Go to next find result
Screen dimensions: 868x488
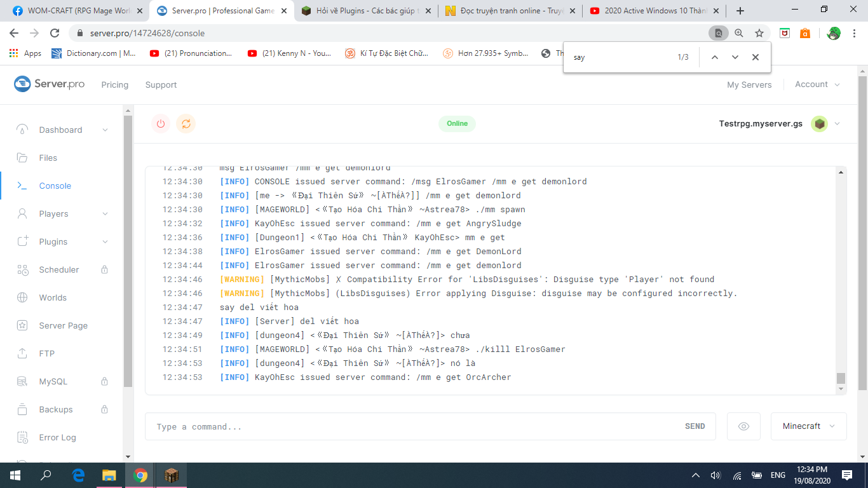tap(735, 57)
